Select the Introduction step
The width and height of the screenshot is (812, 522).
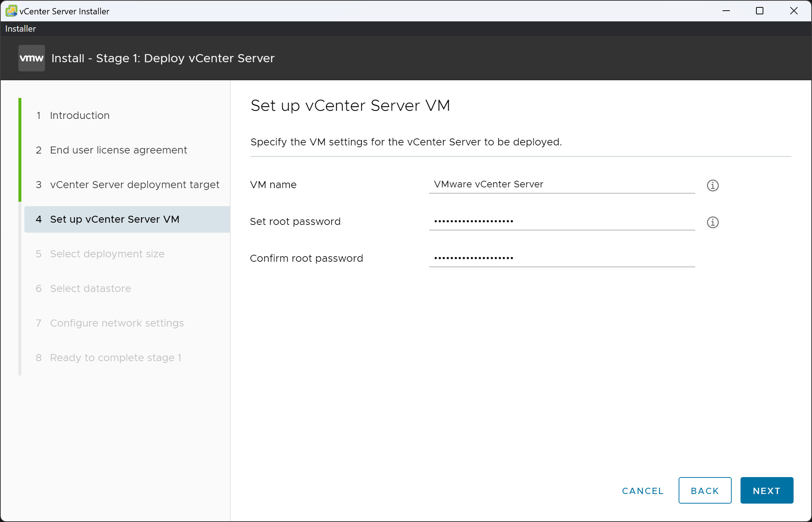[x=80, y=115]
